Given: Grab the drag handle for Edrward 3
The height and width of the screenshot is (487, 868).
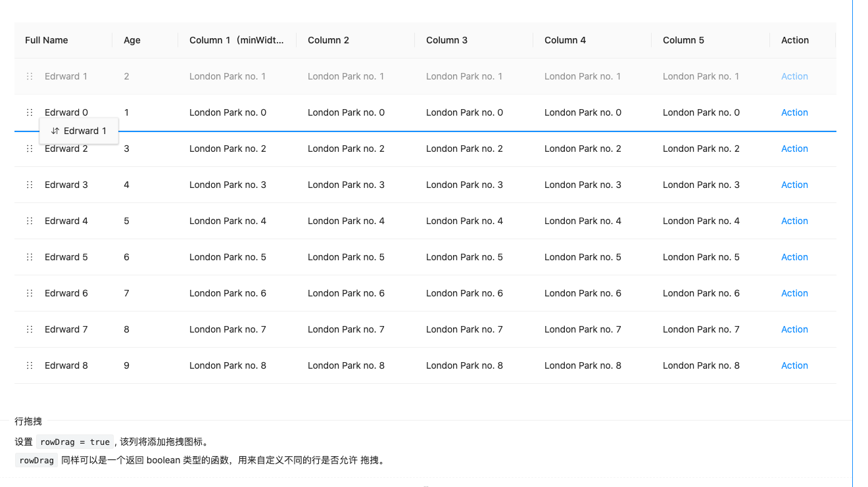Looking at the screenshot, I should click(x=30, y=185).
